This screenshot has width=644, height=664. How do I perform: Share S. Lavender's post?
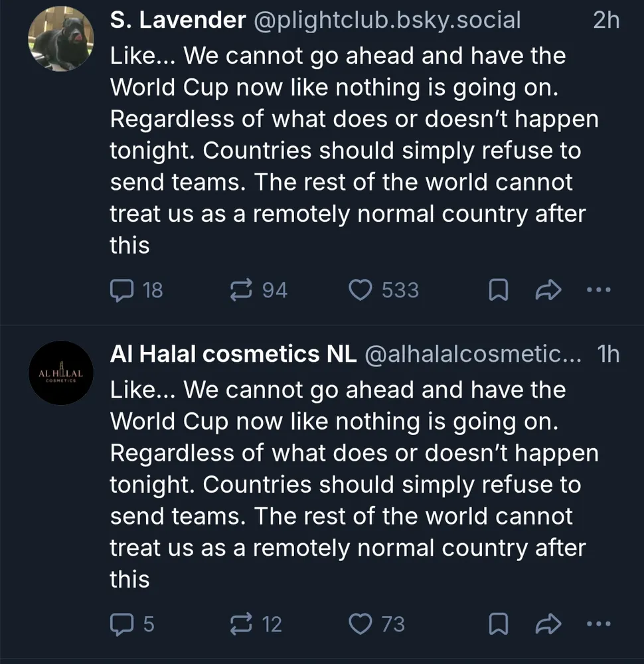548,290
